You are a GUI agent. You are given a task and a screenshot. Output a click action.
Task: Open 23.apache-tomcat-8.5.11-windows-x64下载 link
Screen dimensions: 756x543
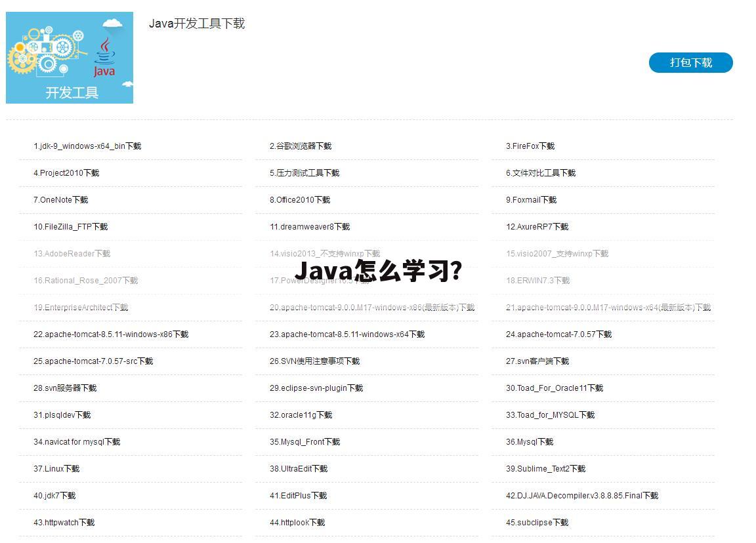pyautogui.click(x=347, y=334)
